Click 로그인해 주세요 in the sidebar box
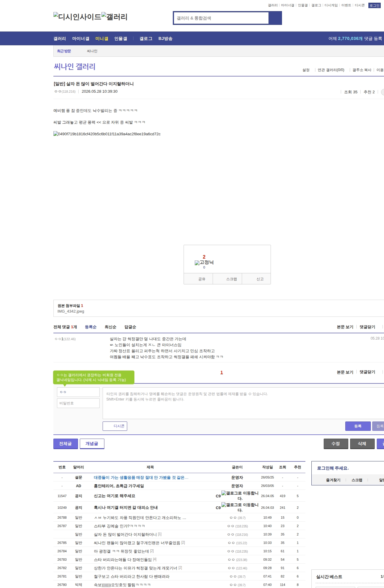 [x=333, y=468]
